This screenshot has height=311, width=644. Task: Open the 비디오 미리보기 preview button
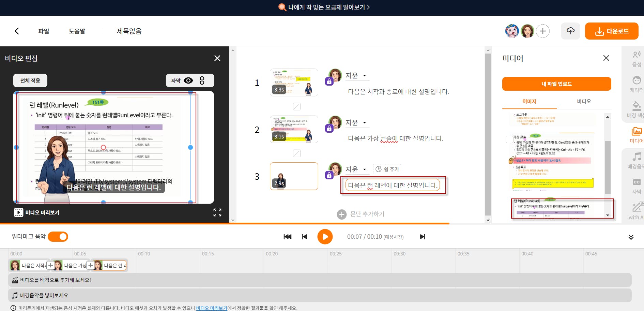37,212
